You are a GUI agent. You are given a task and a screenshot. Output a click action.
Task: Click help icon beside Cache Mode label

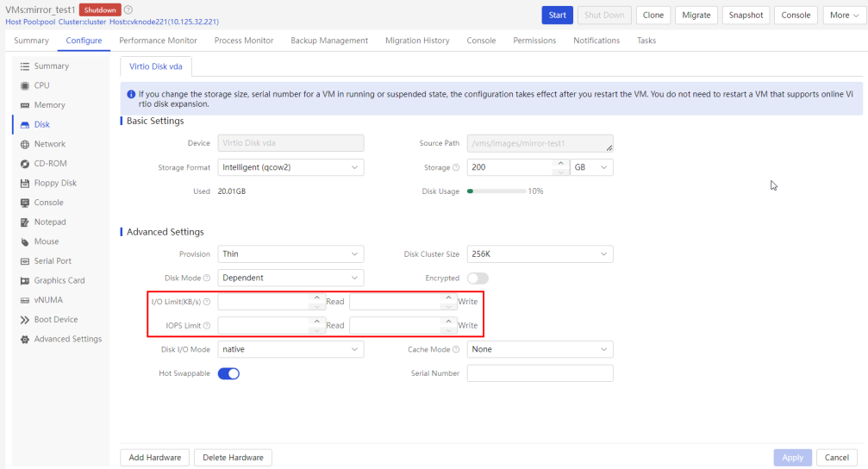[x=456, y=349]
